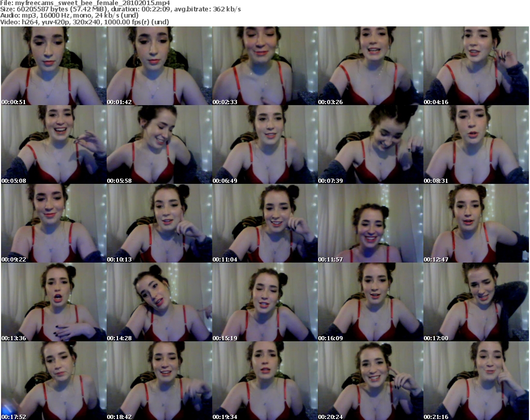
Task: Choose the frame marked 00:14:28
Action: tap(159, 302)
